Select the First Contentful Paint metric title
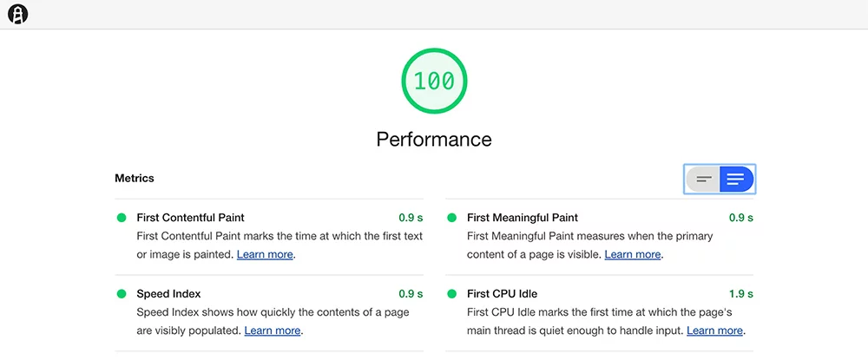The height and width of the screenshot is (360, 868). pyautogui.click(x=190, y=218)
